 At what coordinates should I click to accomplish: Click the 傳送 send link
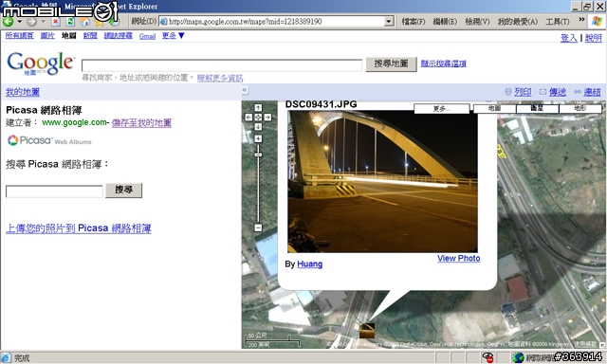558,92
